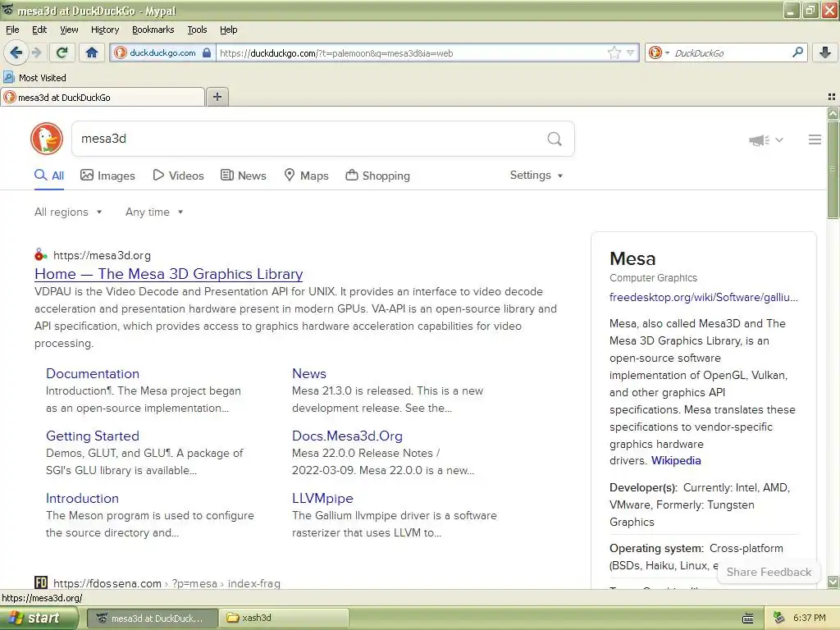Switch to Videos results
Viewport: 840px width, 630px height.
pos(178,176)
